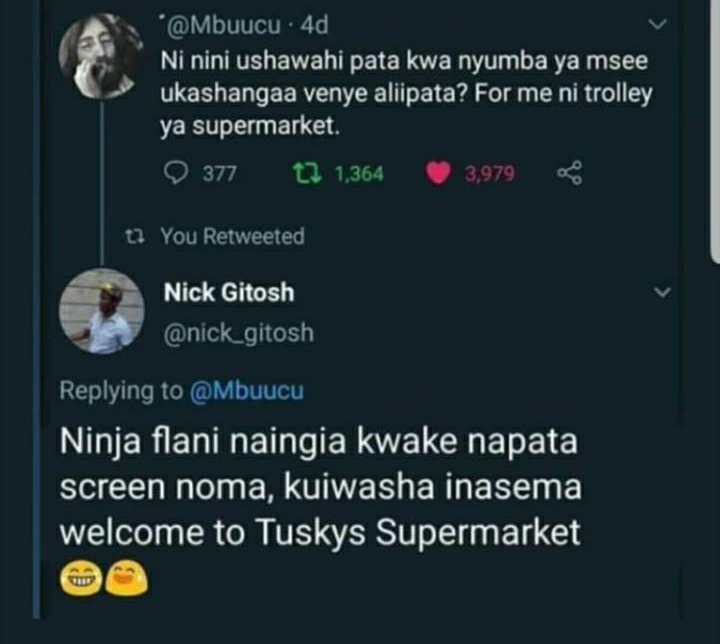This screenshot has height=644, width=720.
Task: Follow the @Mbuucu mention after Replying to
Action: click(246, 391)
